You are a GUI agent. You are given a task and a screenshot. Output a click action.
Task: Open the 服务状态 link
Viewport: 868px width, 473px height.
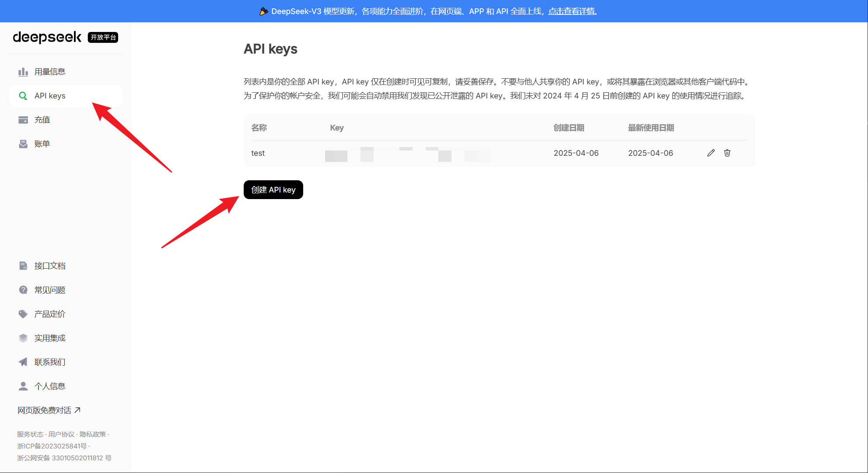click(x=30, y=434)
